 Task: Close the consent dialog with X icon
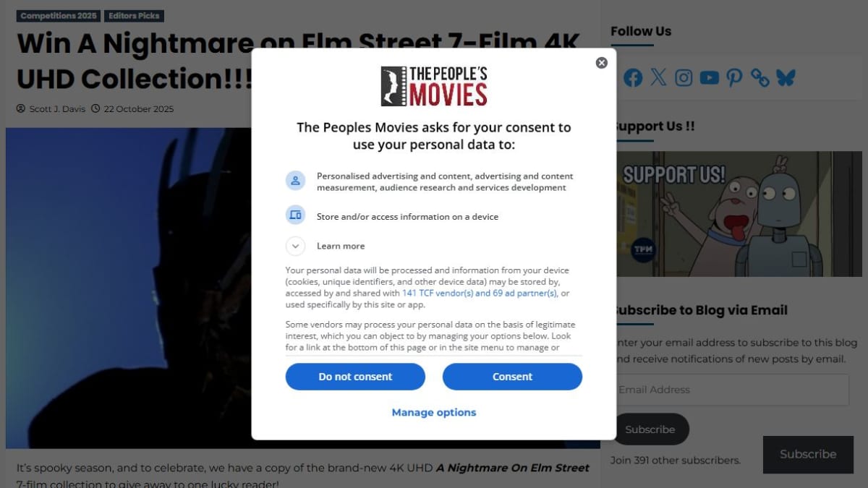(601, 63)
